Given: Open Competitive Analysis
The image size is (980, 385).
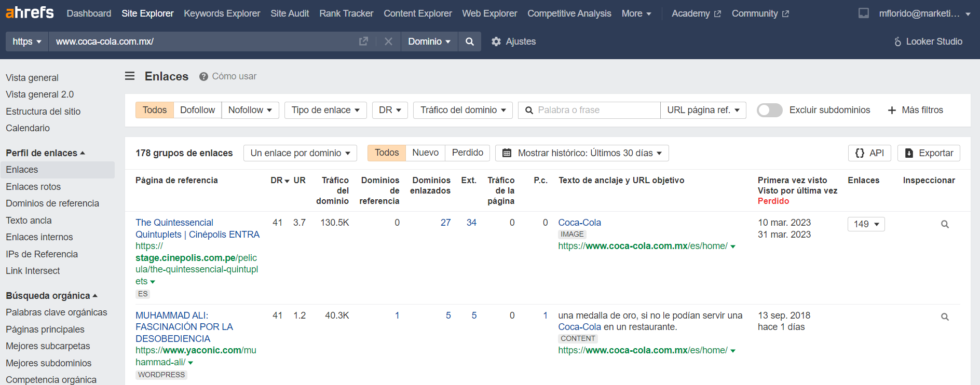Looking at the screenshot, I should (x=569, y=13).
